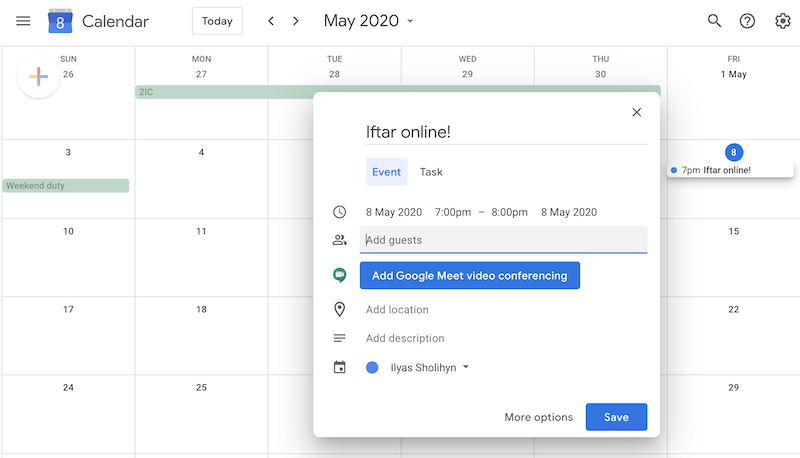Click date 1 May under FRI
The width and height of the screenshot is (800, 458).
coord(734,74)
